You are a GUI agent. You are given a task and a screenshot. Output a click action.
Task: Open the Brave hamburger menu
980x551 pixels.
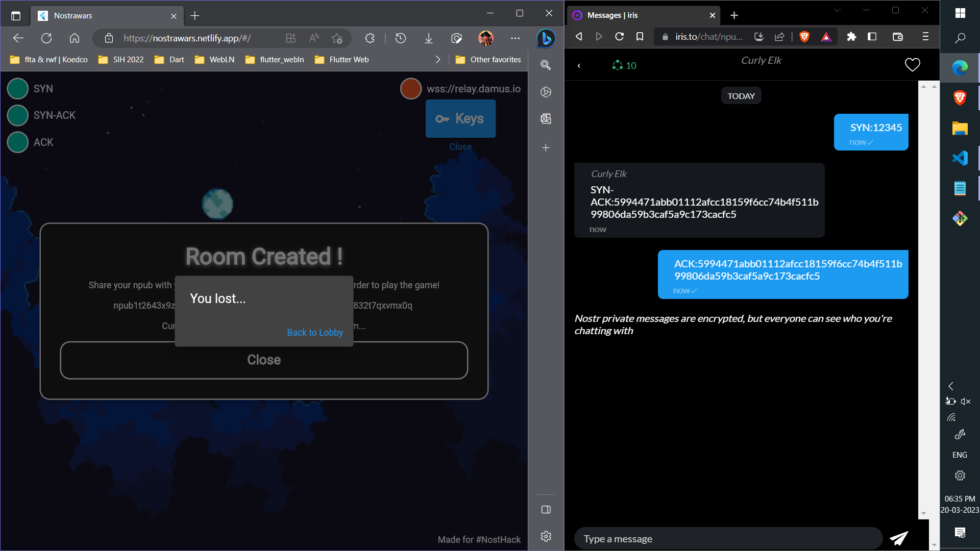coord(925,37)
